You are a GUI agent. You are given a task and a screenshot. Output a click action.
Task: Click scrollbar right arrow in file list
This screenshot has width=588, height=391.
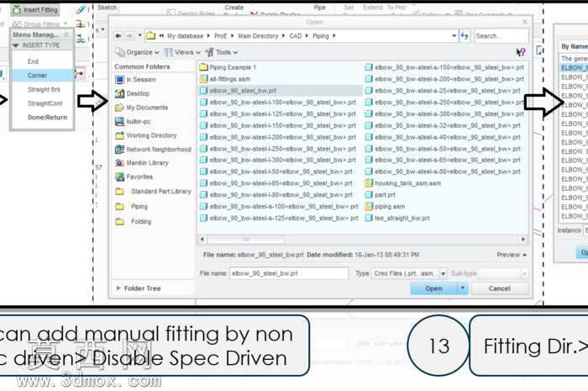click(x=523, y=240)
